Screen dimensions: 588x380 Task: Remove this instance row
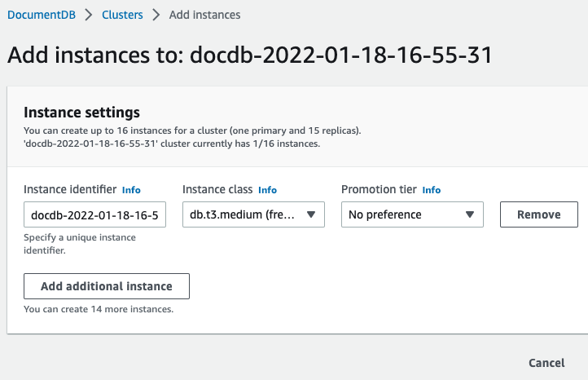pyautogui.click(x=538, y=214)
